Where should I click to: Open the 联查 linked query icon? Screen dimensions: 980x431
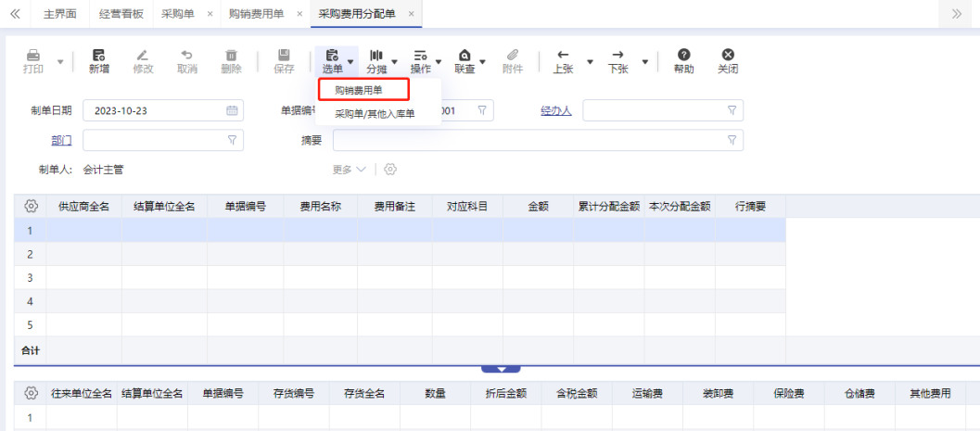465,61
